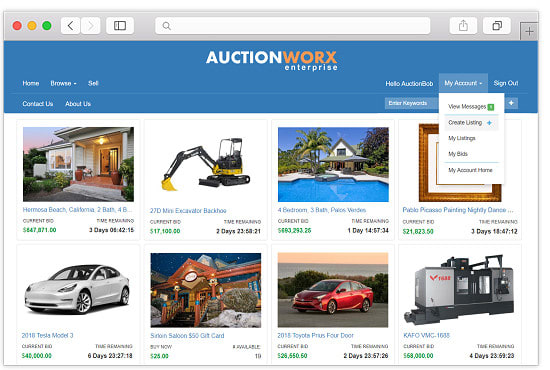
Task: Open the KAFO milling machine photo
Action: 460,290
